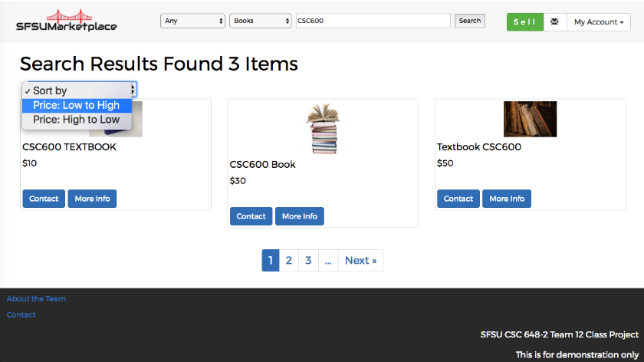Viewport: 644px width, 362px height.
Task: Contact seller of CSC600 TEXTBOOK
Action: (x=44, y=199)
